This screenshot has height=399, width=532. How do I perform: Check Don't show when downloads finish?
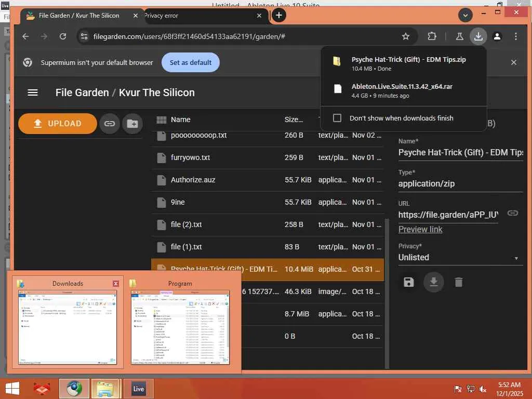click(x=337, y=118)
